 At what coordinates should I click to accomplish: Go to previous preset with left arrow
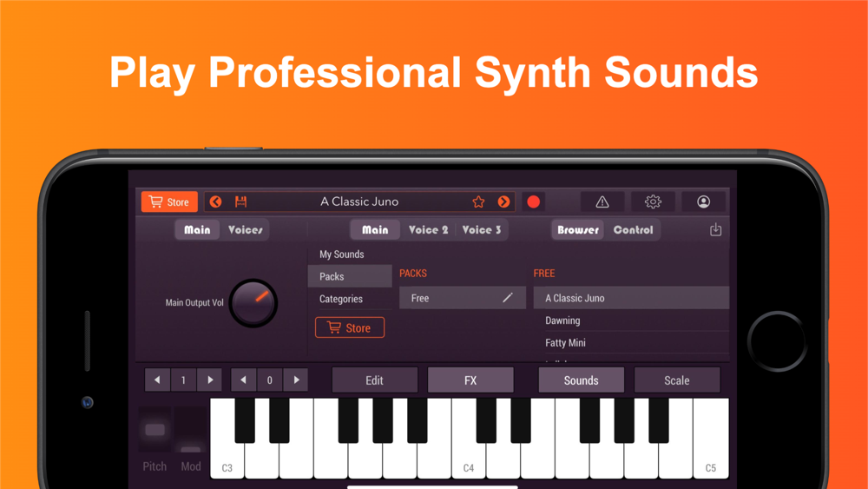pos(216,202)
